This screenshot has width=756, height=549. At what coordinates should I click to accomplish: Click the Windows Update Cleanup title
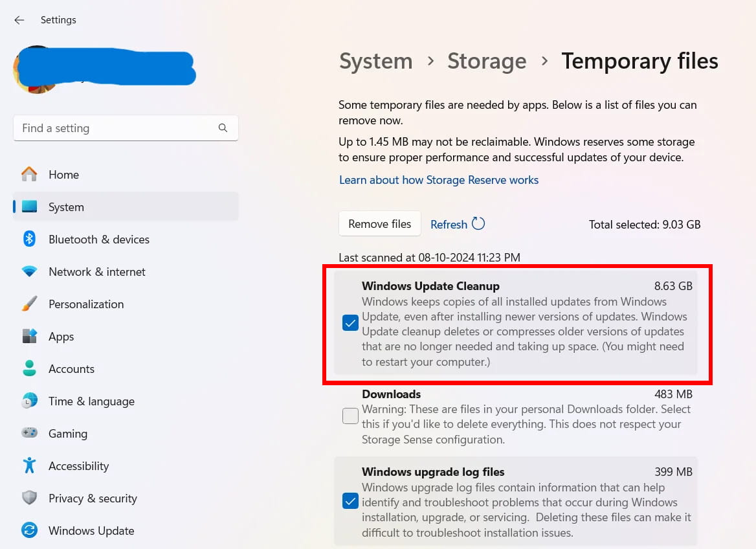(430, 286)
